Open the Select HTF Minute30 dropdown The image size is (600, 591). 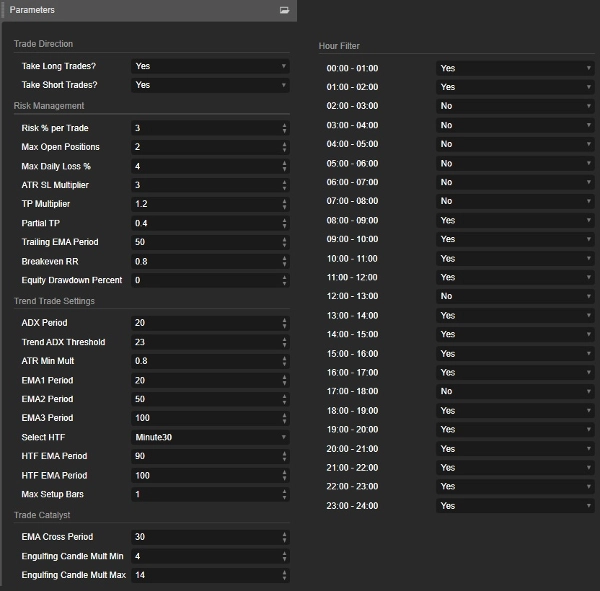click(x=210, y=437)
